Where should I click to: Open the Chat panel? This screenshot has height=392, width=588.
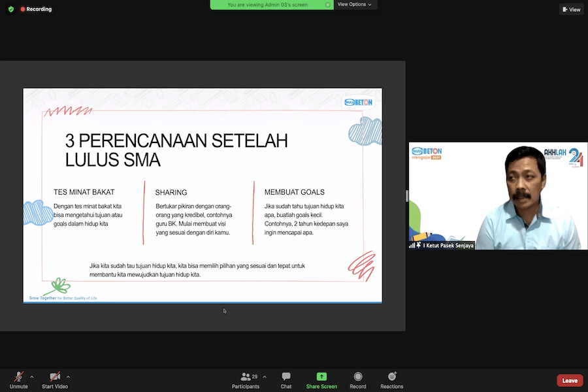(286, 380)
